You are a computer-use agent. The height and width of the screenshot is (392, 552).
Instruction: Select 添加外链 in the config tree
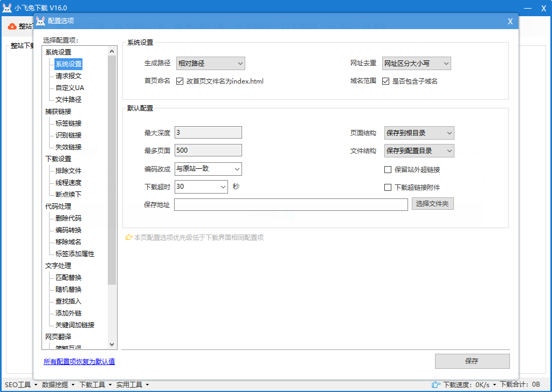point(68,313)
